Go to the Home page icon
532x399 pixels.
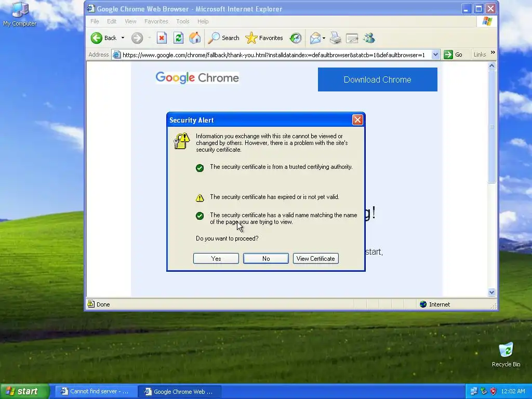pyautogui.click(x=195, y=38)
